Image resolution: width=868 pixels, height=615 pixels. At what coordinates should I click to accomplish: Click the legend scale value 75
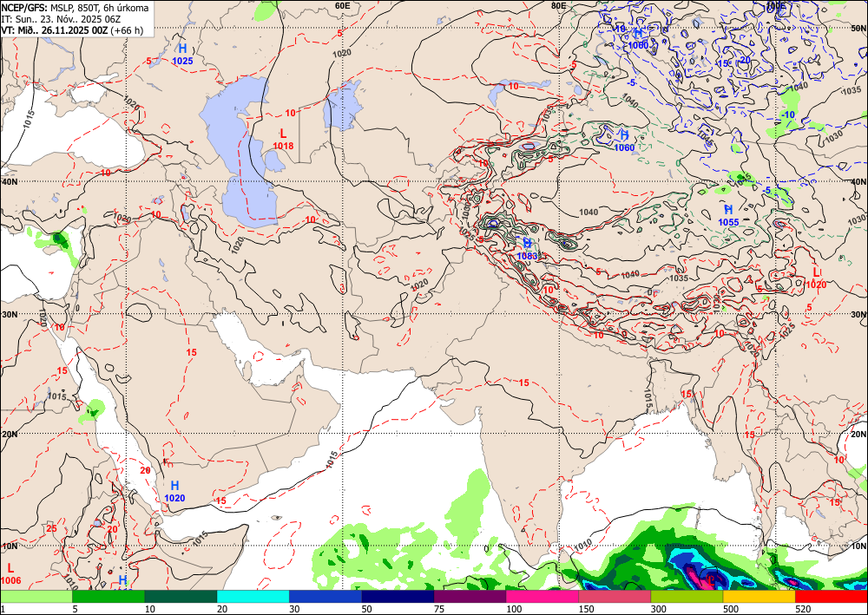[439, 609]
